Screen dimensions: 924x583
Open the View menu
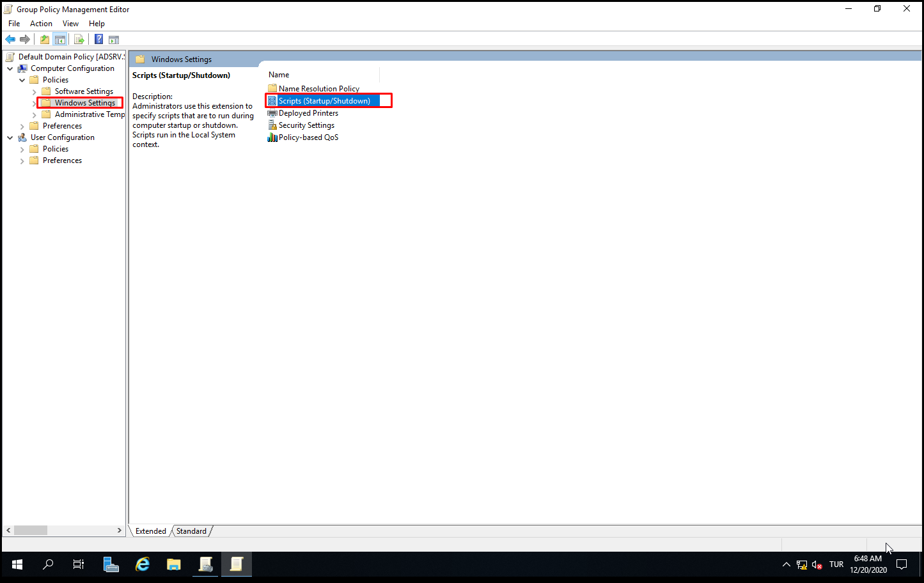tap(70, 24)
